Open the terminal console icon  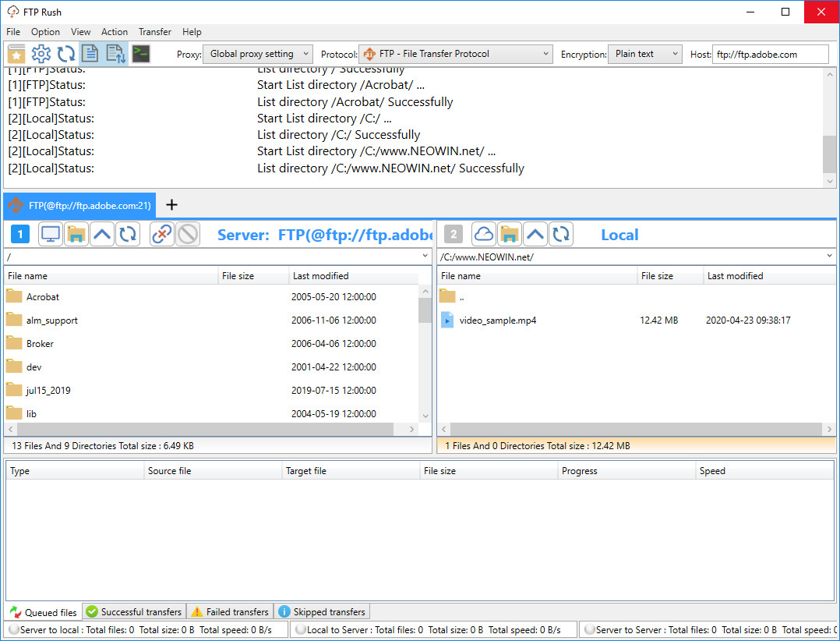(x=141, y=54)
